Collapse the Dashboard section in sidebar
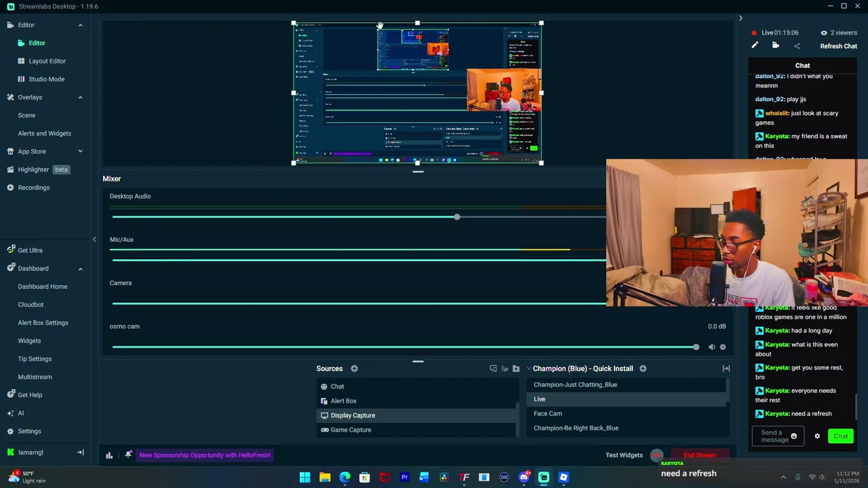Image resolution: width=868 pixels, height=488 pixels. [x=80, y=269]
